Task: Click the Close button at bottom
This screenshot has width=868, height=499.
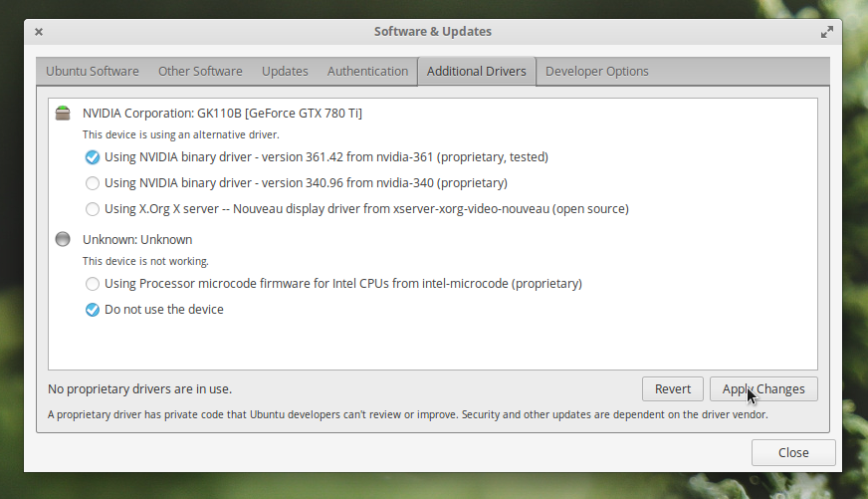Action: click(793, 452)
